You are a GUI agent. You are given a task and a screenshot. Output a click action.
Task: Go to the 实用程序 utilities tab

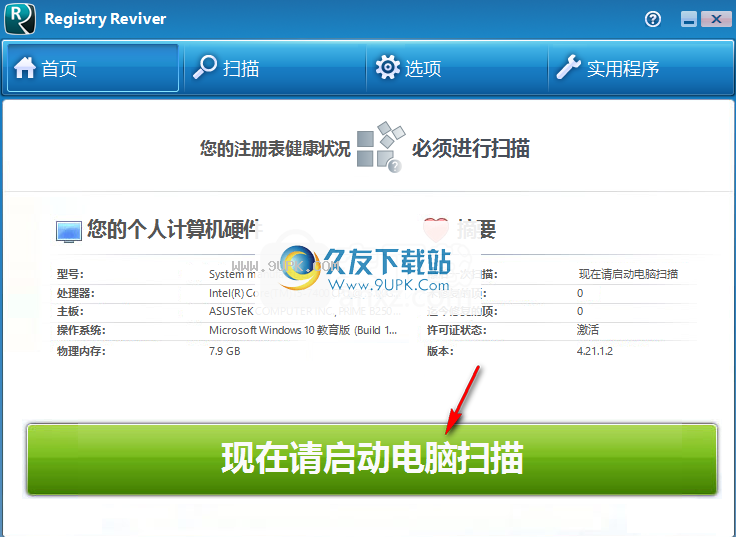pos(640,68)
